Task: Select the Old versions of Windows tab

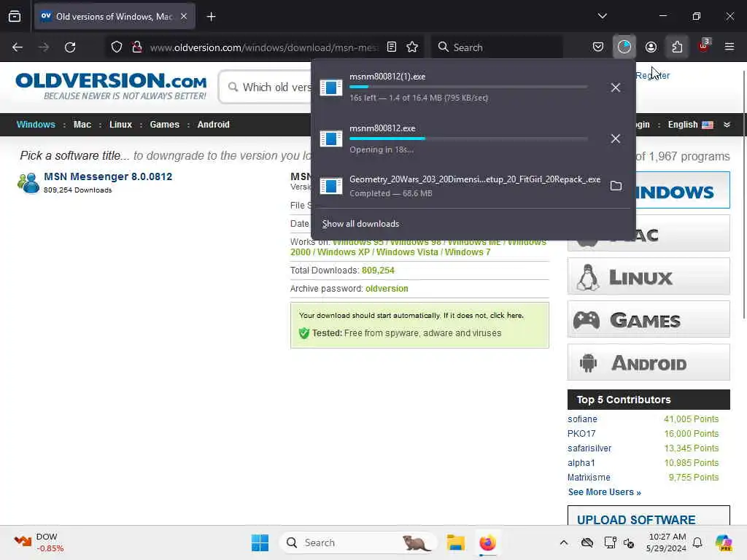Action: point(115,17)
